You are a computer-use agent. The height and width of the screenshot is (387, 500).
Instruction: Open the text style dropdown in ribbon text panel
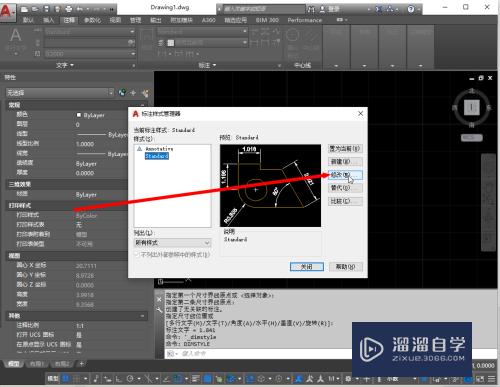[x=90, y=32]
